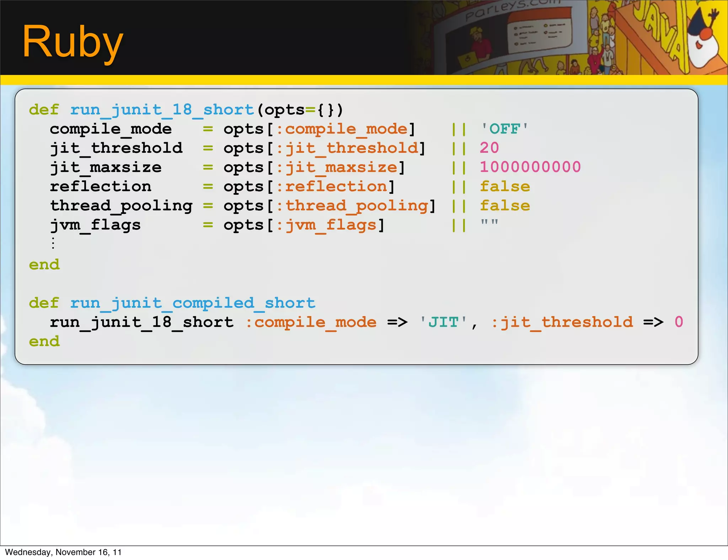Viewport: 728px width, 560px height.
Task: Click the jit_threshold default value 20
Action: [x=489, y=148]
